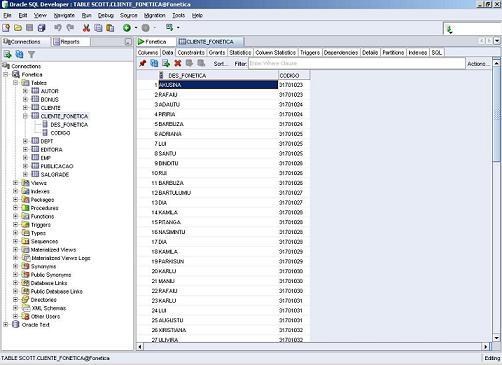
Task: Click the Undo toolbar icon
Action: (x=58, y=28)
